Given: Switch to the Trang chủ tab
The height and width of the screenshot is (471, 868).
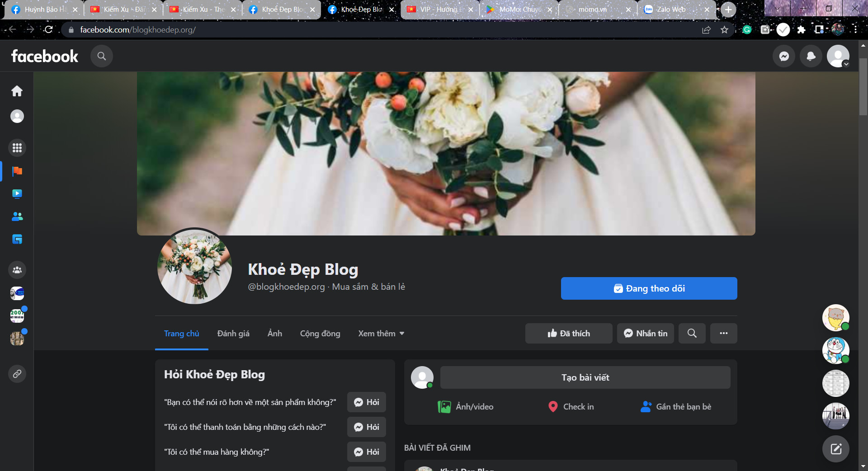Looking at the screenshot, I should tap(181, 334).
